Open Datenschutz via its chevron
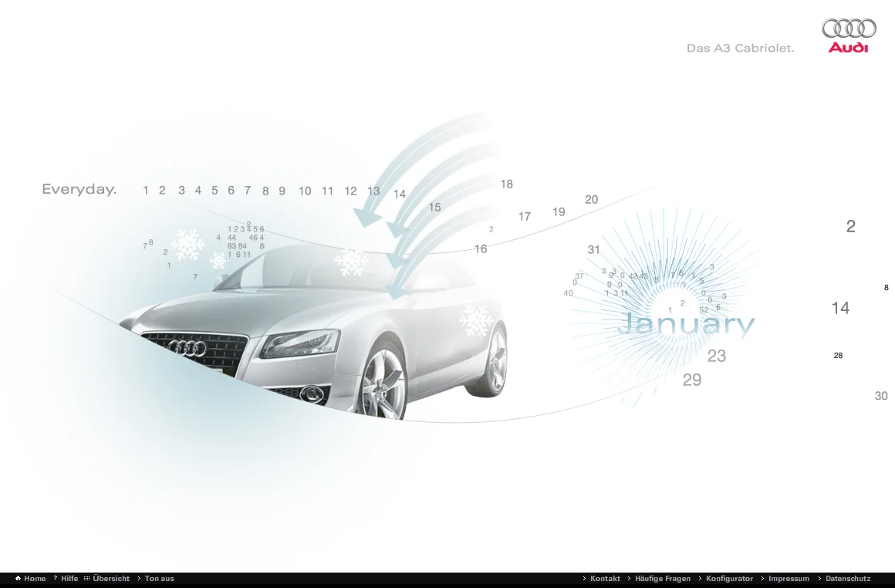Viewport: 895px width, 588px height. (819, 578)
